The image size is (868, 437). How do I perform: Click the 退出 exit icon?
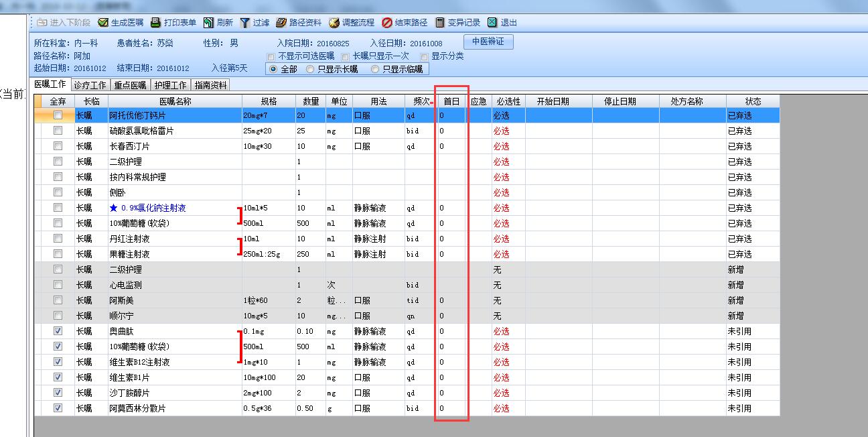492,22
